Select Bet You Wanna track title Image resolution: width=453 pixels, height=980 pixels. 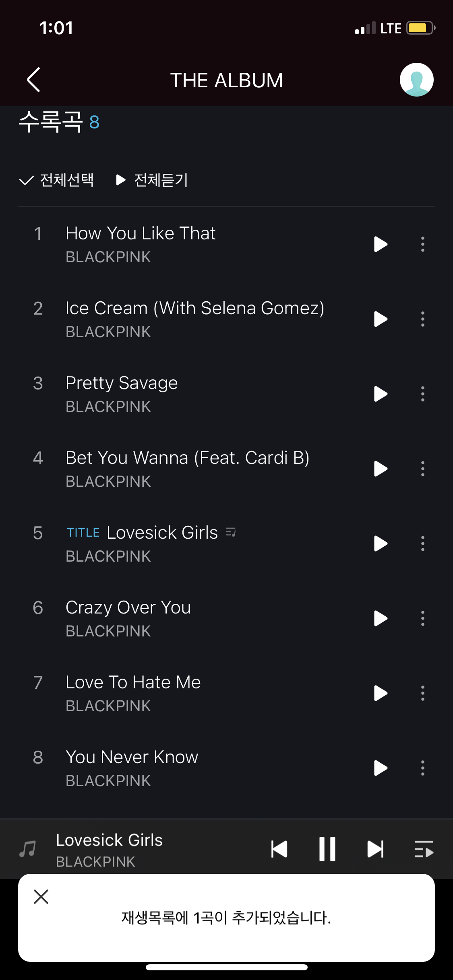pyautogui.click(x=187, y=458)
